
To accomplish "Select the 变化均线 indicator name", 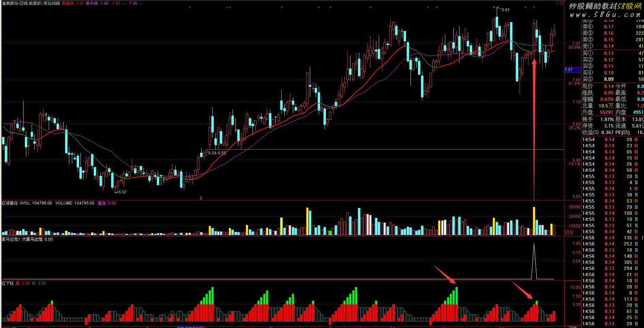I will 52,3.
